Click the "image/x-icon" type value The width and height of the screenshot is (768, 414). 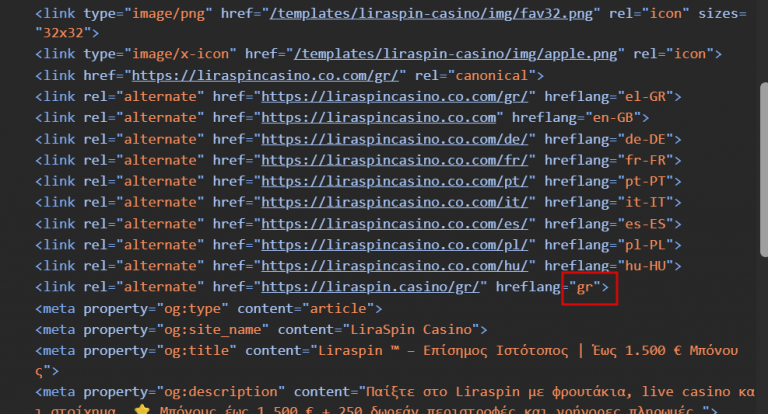click(x=180, y=54)
